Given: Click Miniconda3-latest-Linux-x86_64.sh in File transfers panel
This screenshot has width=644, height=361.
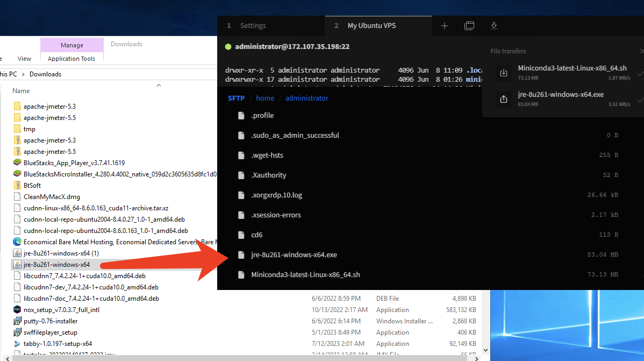Looking at the screenshot, I should 572,68.
